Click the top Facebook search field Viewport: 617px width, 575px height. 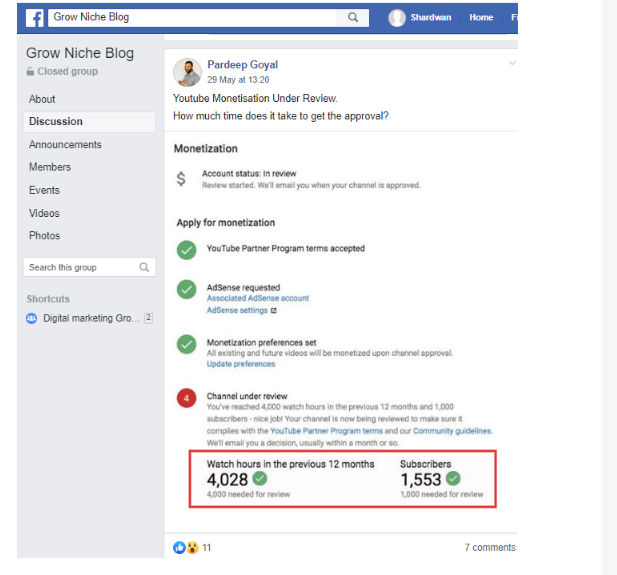pyautogui.click(x=192, y=18)
